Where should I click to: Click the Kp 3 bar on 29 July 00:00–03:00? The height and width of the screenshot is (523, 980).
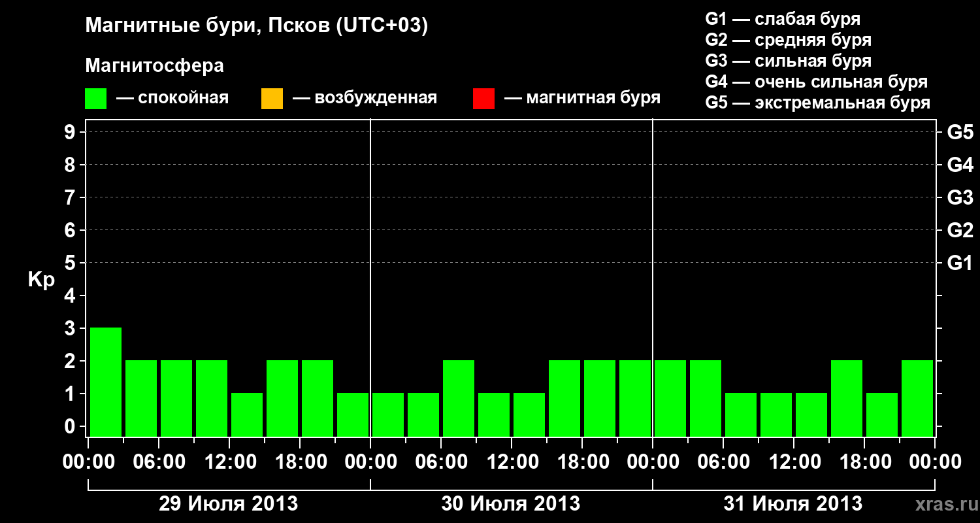tap(106, 382)
